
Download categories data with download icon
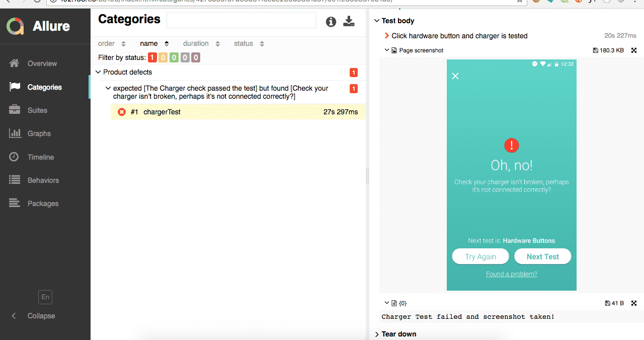[x=349, y=21]
